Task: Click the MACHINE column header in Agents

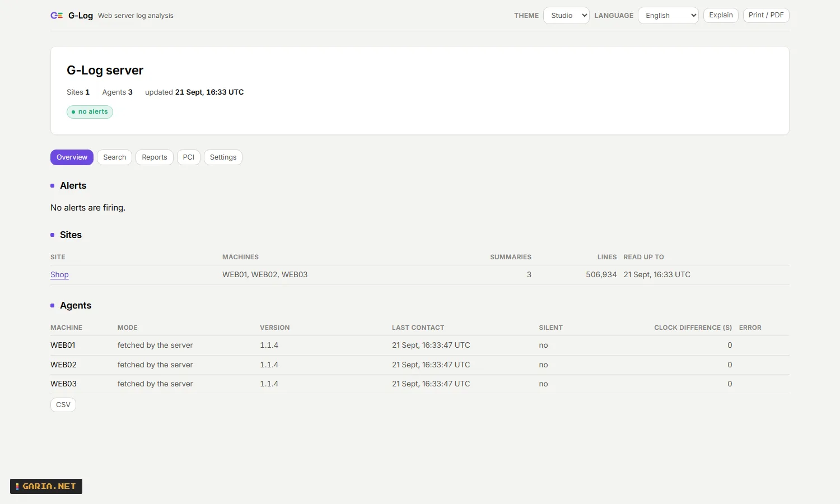Action: click(x=66, y=328)
